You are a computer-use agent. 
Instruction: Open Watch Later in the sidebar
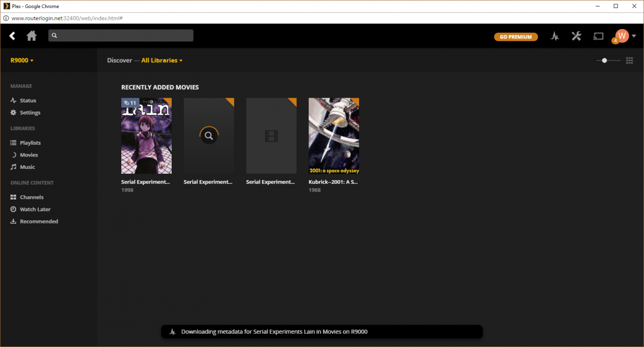click(x=35, y=209)
